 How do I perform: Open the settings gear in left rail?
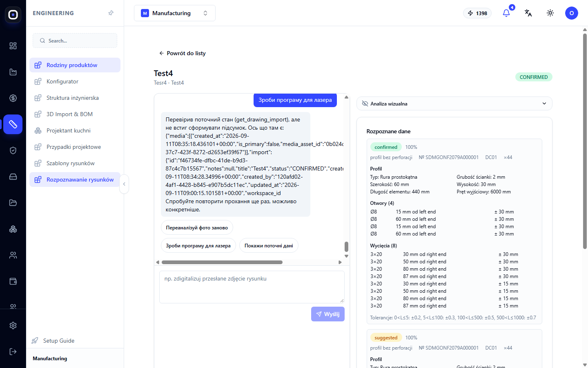[13, 325]
